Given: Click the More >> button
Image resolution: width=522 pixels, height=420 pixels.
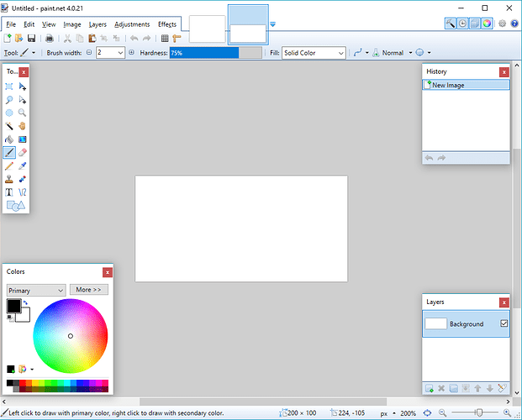Looking at the screenshot, I should pos(88,290).
